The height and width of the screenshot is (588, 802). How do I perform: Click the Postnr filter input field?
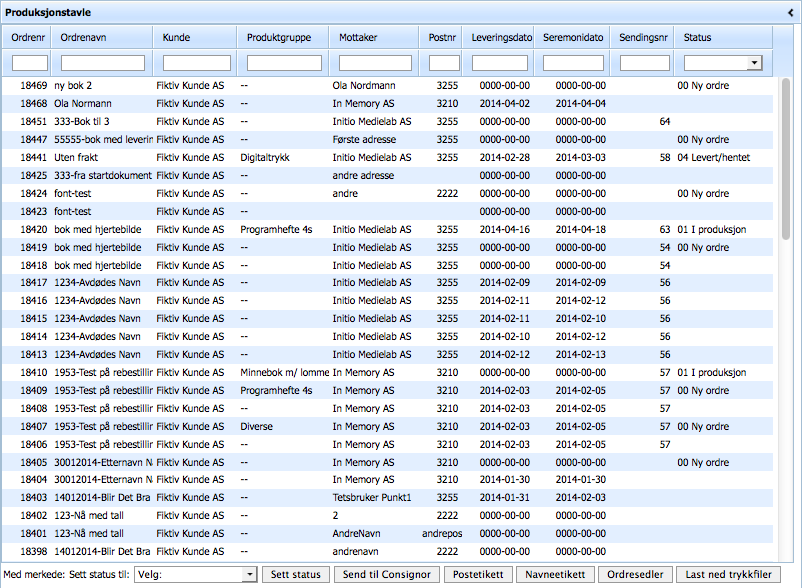point(444,63)
